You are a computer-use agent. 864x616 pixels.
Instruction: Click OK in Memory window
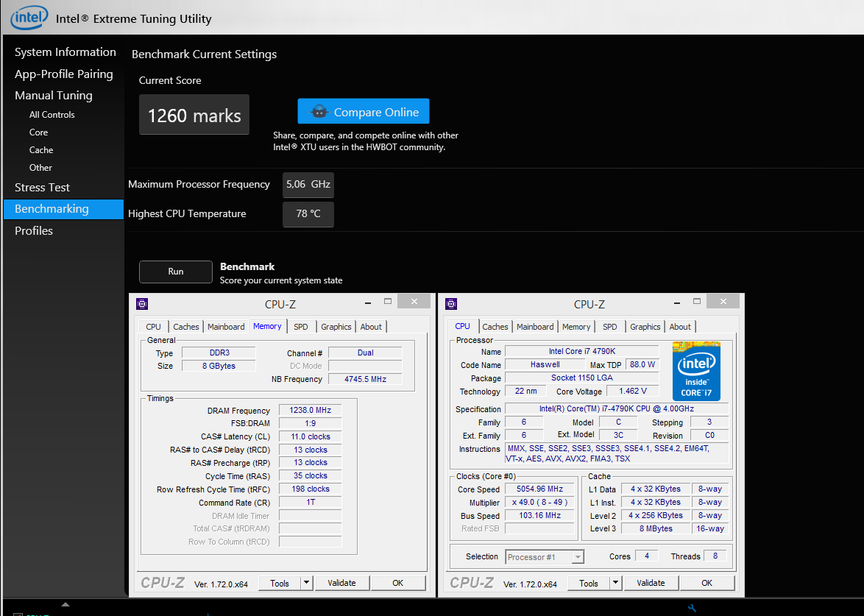coord(398,583)
